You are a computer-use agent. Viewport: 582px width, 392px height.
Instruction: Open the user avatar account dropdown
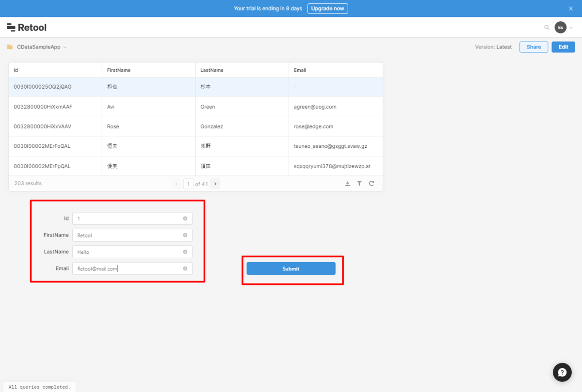[x=564, y=28]
